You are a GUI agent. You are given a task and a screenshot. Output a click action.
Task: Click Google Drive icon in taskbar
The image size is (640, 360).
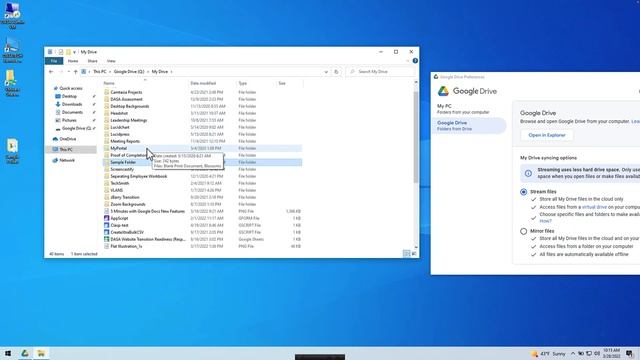(25, 353)
